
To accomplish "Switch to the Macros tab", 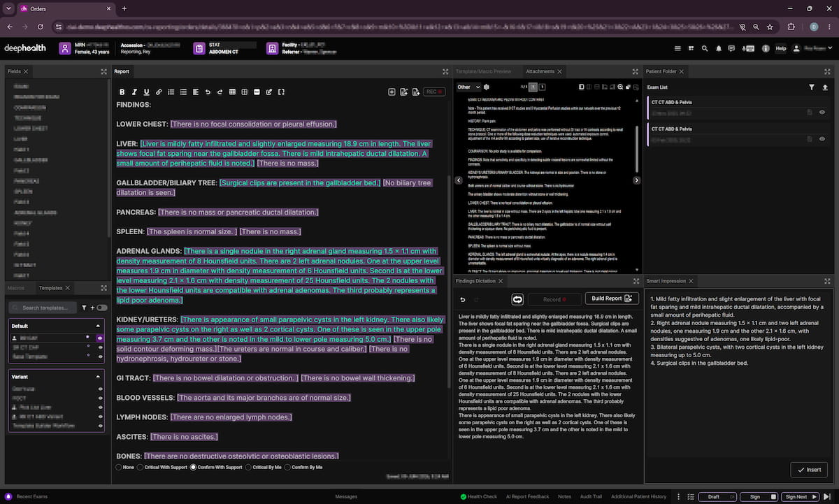I will pos(16,287).
